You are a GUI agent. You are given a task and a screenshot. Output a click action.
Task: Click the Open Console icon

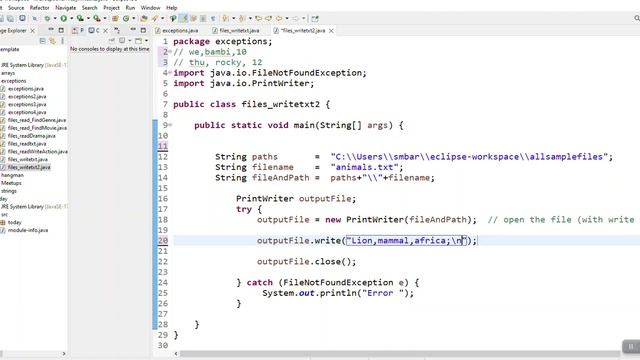tap(138, 41)
